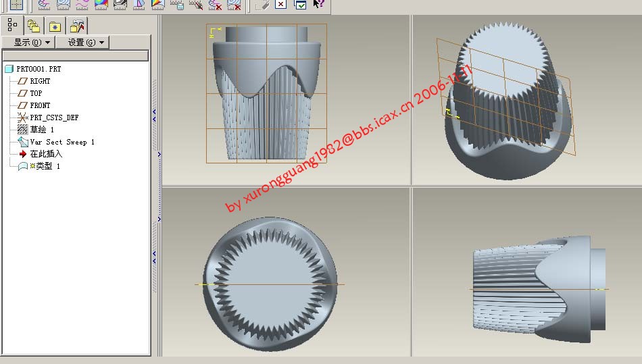
Task: Click the toolbar box icon with checkmark
Action: tap(300, 4)
